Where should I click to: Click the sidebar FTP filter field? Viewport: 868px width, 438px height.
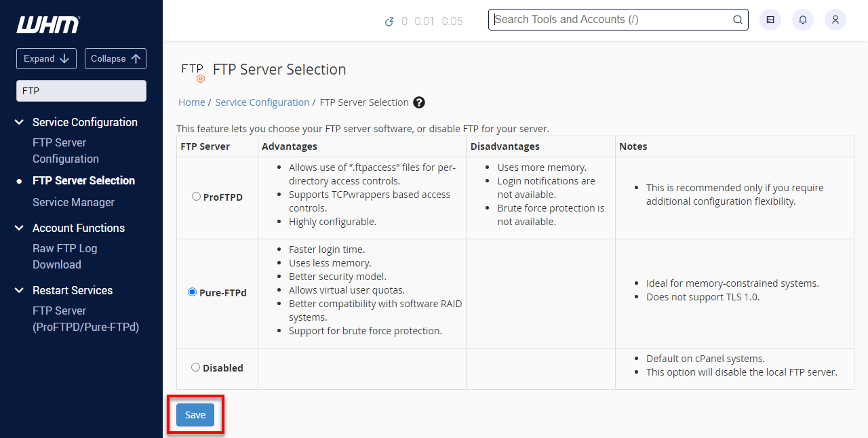(81, 90)
